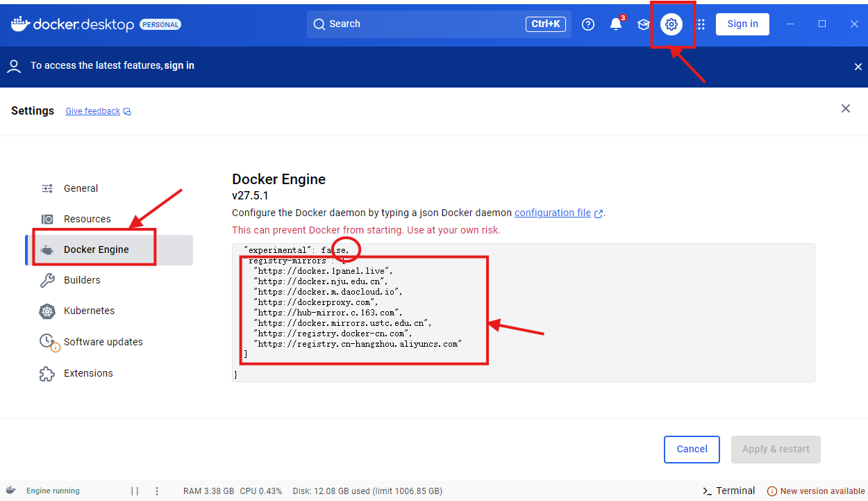Click the v27.5.1 version text
The image size is (868, 501).
250,196
